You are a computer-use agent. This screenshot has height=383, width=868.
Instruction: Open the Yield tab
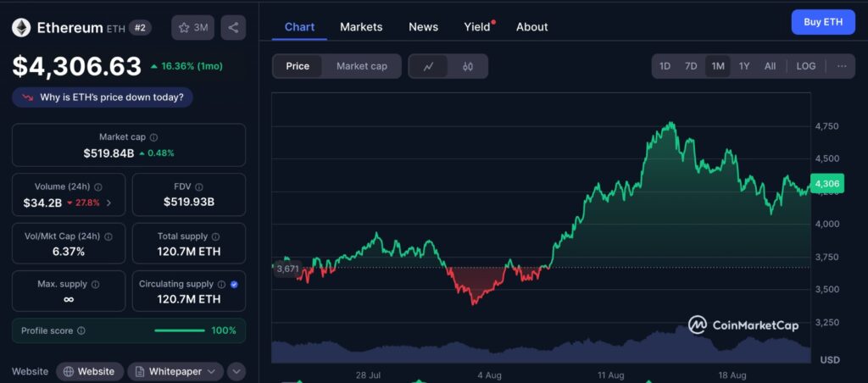point(477,27)
